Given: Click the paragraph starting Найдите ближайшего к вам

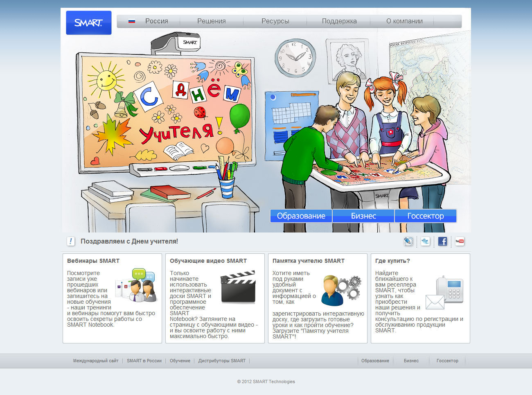Looking at the screenshot, I should click(419, 302).
